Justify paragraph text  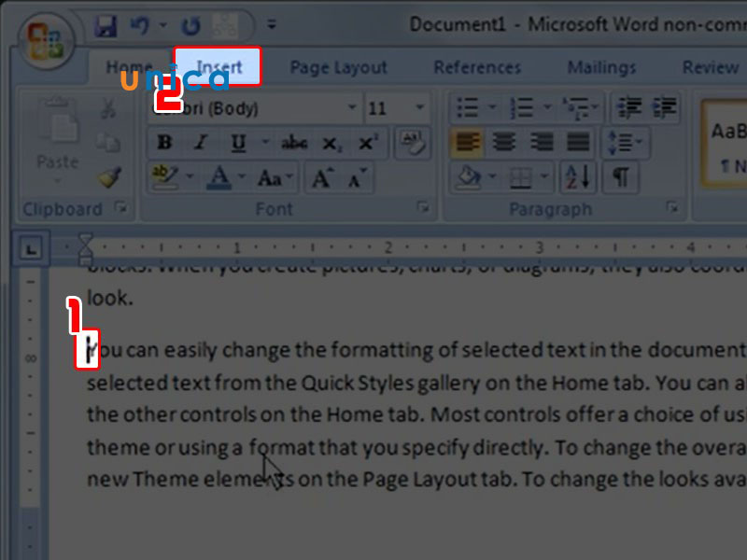coord(577,142)
